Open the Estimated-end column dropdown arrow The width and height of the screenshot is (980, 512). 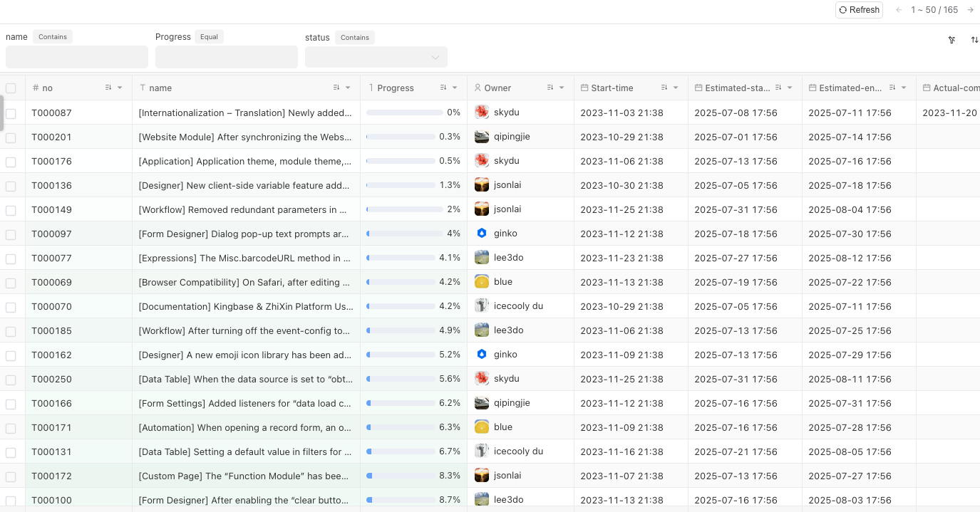pyautogui.click(x=904, y=88)
